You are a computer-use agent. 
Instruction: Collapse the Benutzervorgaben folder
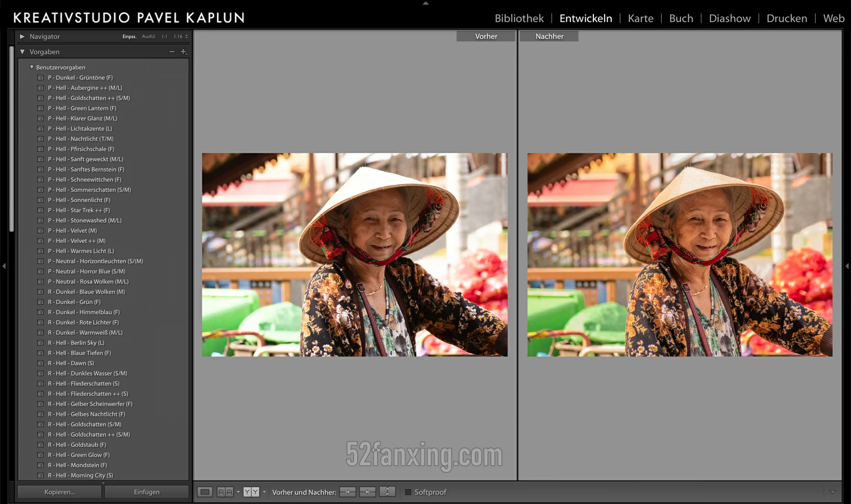(x=32, y=67)
